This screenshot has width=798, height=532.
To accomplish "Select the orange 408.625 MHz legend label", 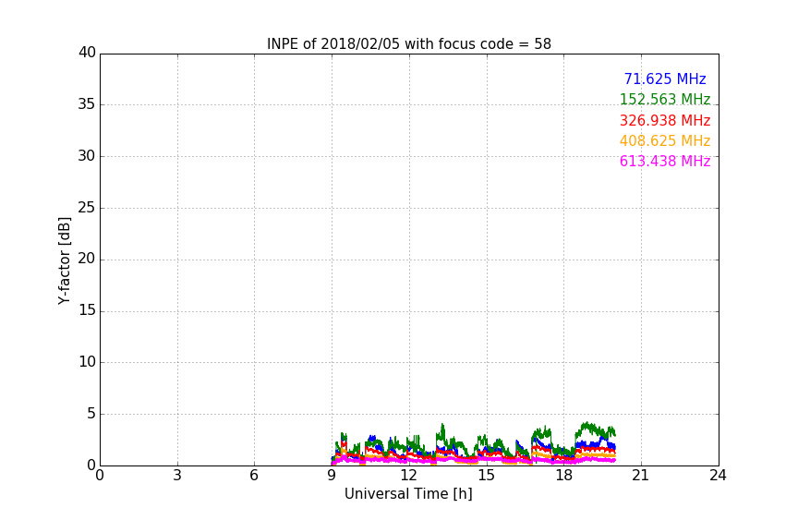I will pyautogui.click(x=665, y=140).
